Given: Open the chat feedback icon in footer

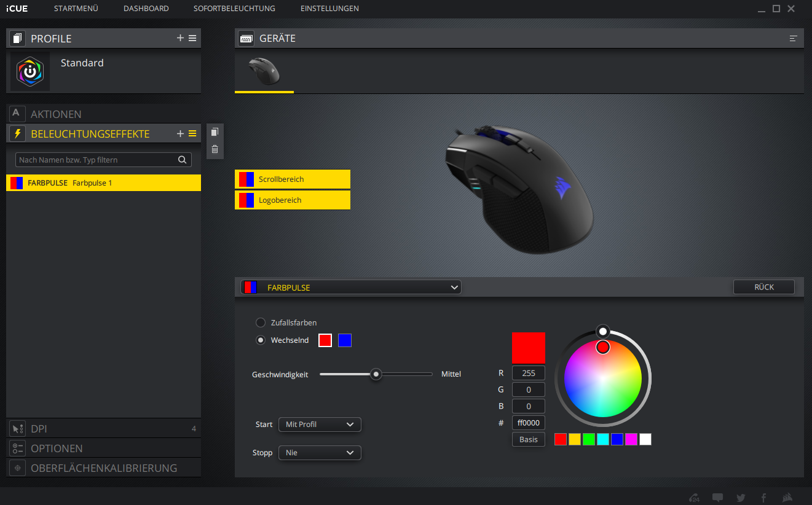Looking at the screenshot, I should point(717,498).
